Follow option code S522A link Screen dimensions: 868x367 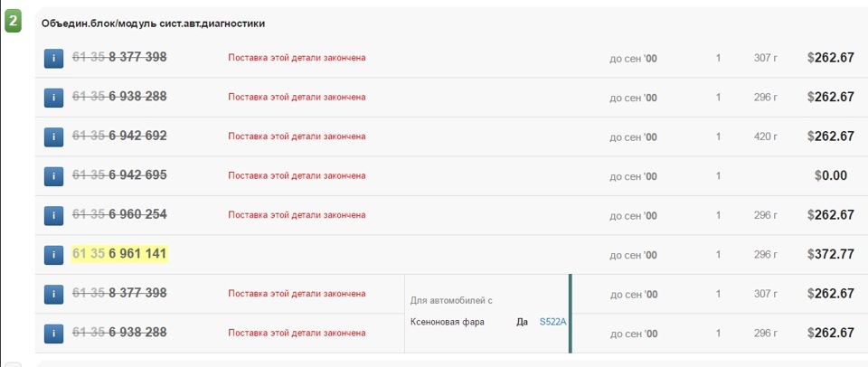point(553,322)
